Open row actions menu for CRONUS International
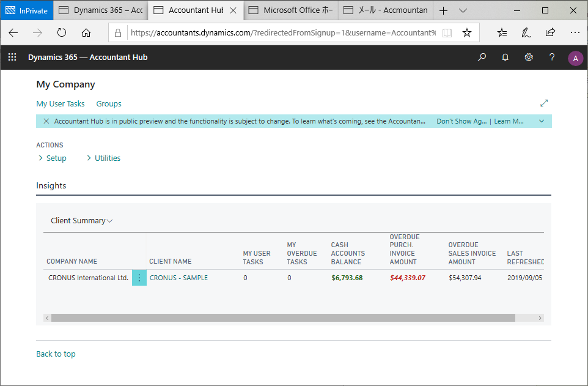 coord(139,278)
